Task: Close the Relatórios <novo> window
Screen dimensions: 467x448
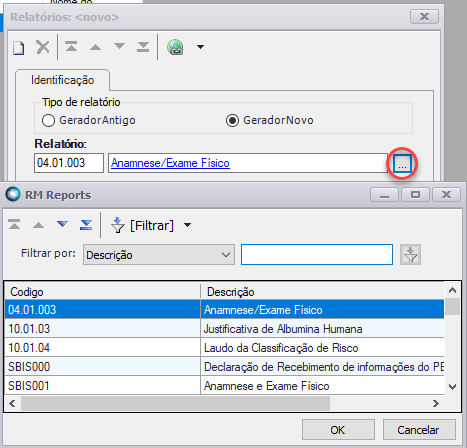Action: click(424, 16)
